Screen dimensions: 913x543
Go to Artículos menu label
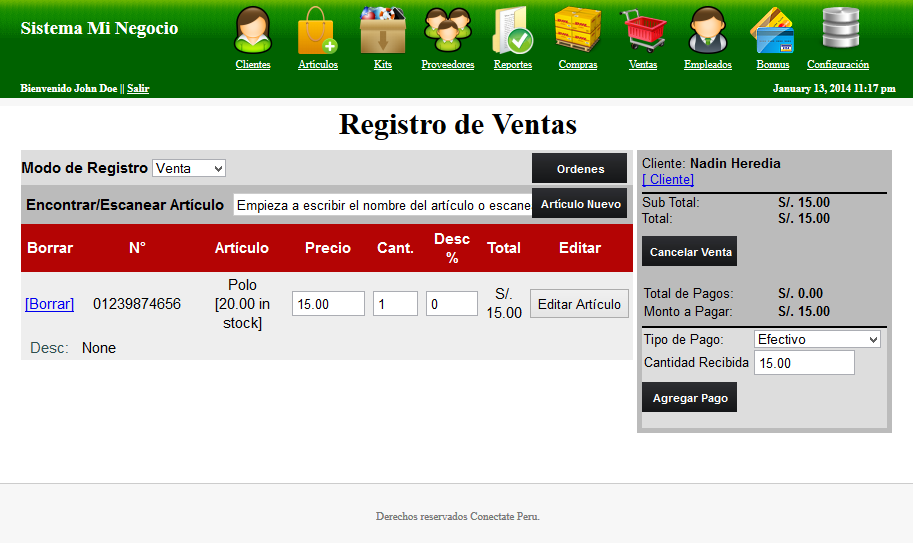[x=318, y=65]
